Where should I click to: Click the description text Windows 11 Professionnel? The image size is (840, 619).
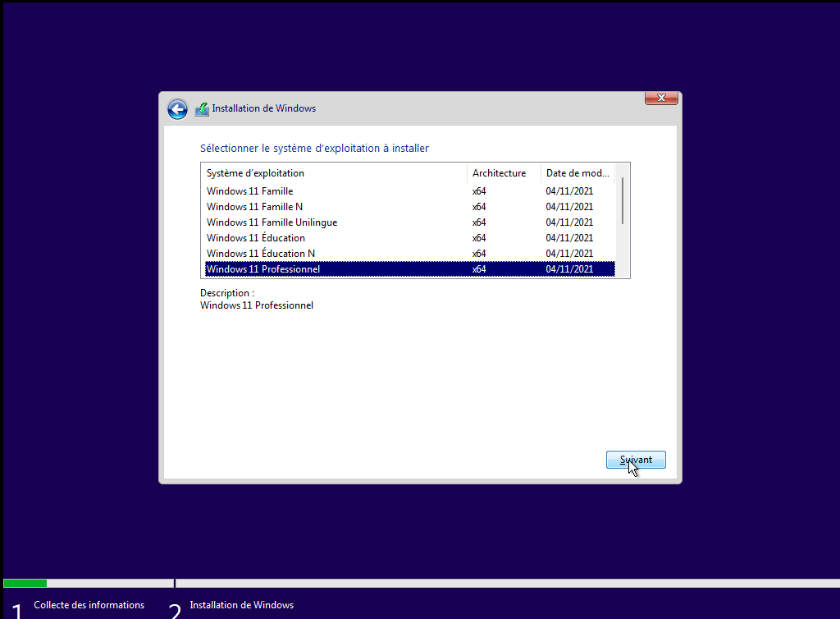pos(257,305)
